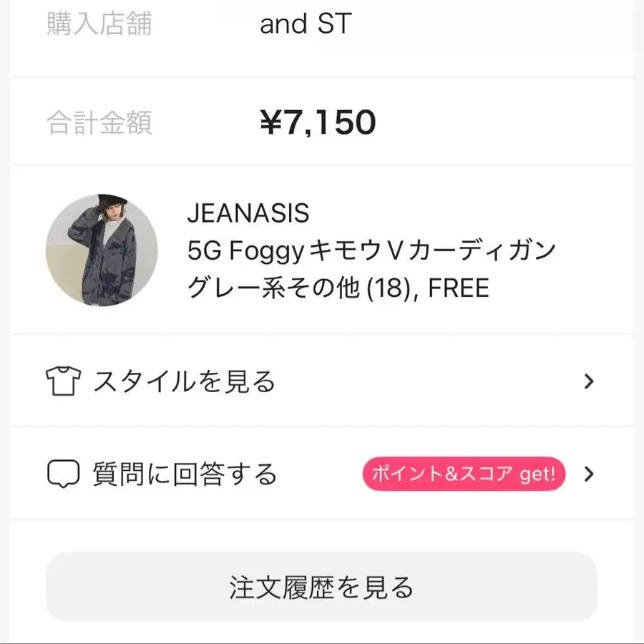Click the 合計金額 label
Image resolution: width=644 pixels, height=644 pixels.
(100, 123)
